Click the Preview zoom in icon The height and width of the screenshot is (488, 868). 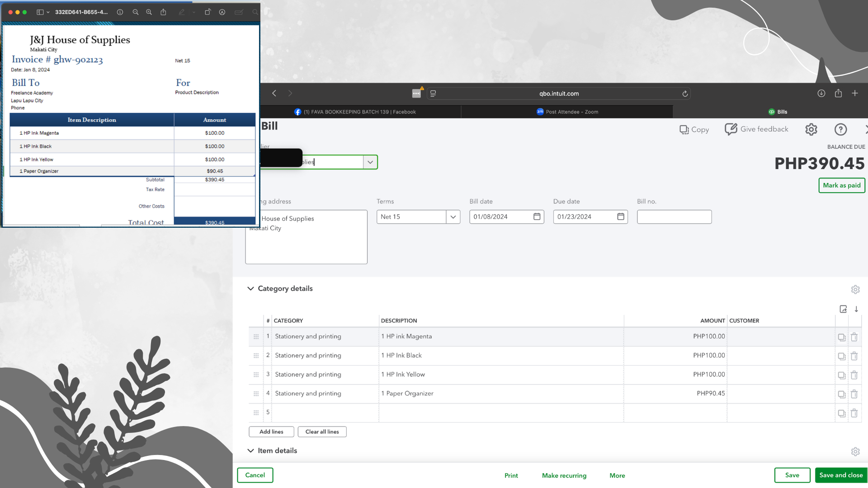pos(149,12)
